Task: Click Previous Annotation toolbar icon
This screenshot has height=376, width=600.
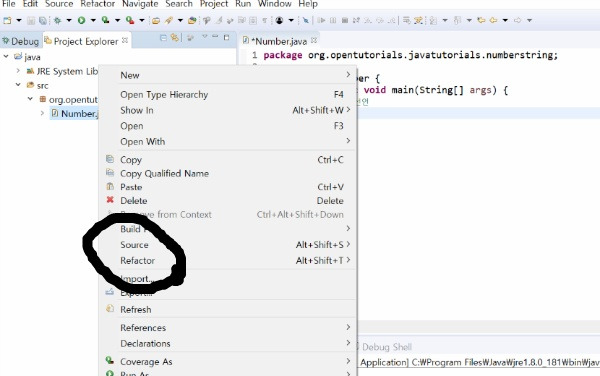Action: 457,20
